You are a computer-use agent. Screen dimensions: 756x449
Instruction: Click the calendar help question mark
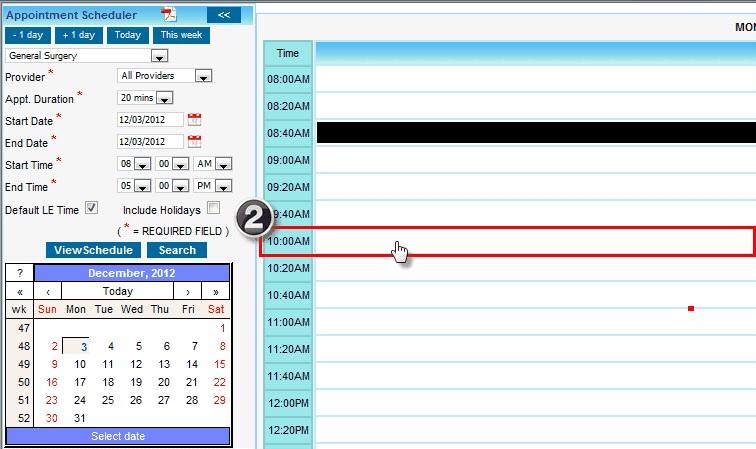(x=20, y=273)
